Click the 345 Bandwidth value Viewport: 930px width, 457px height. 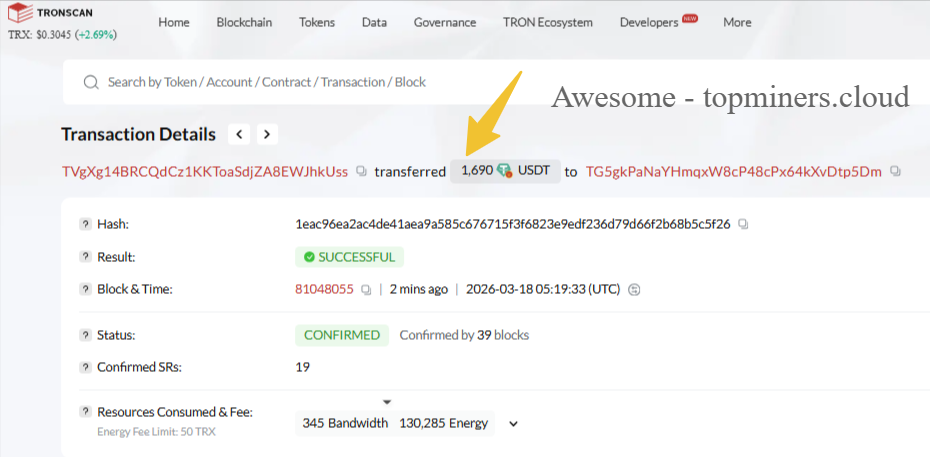[345, 423]
